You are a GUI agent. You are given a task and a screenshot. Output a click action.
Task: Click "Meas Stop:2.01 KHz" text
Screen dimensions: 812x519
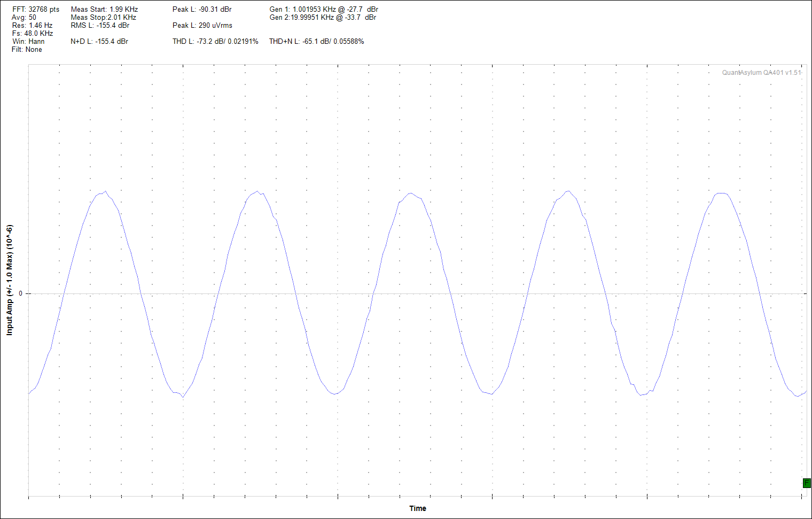pos(104,18)
